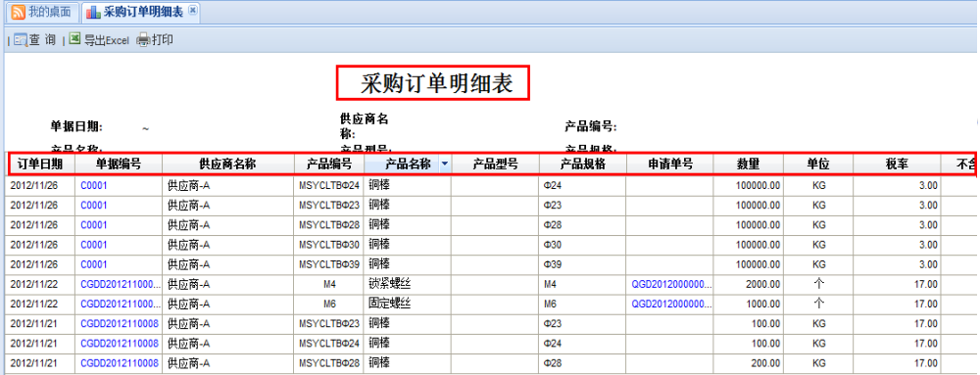Open CGDD2012110008 link in the 200.00 quantity row
This screenshot has height=375, width=980.
point(119,363)
